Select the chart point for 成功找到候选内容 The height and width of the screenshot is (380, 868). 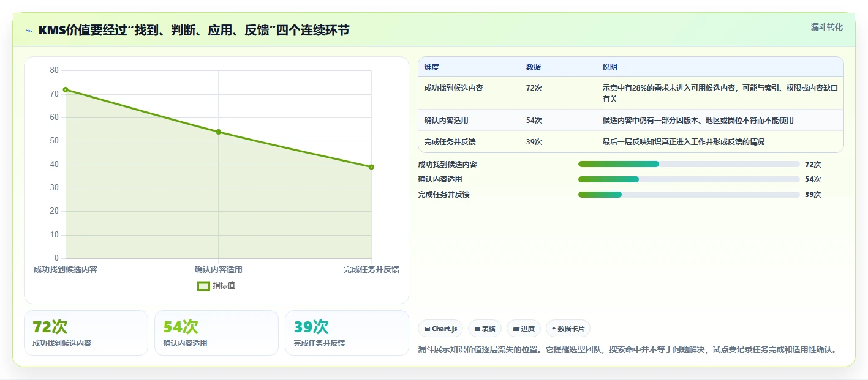point(66,90)
